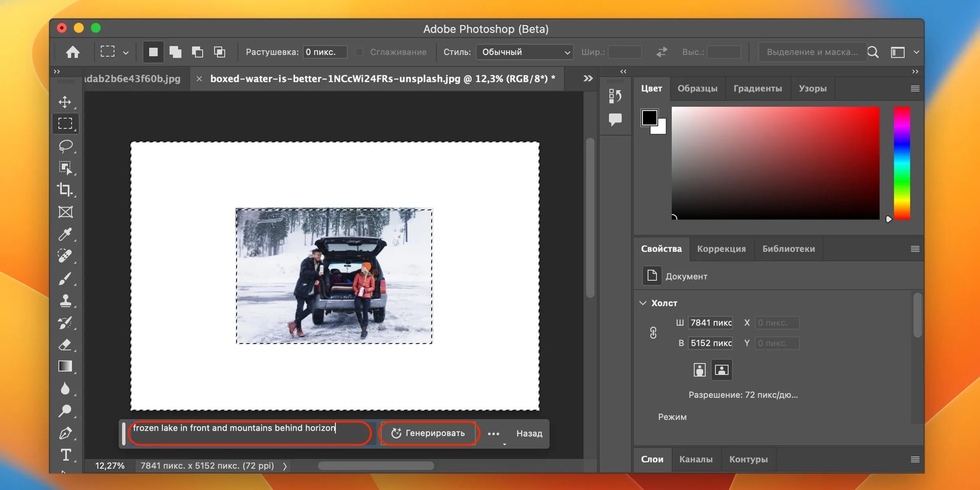Click the Document icon in Properties

[x=652, y=276]
